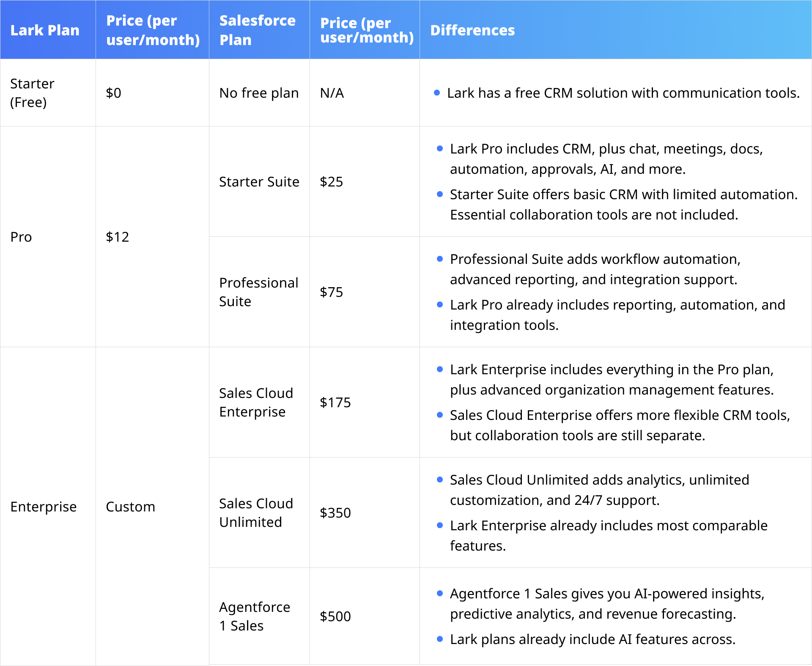This screenshot has width=812, height=666.
Task: Click the 'Lark Plan' column header
Action: pos(45,30)
